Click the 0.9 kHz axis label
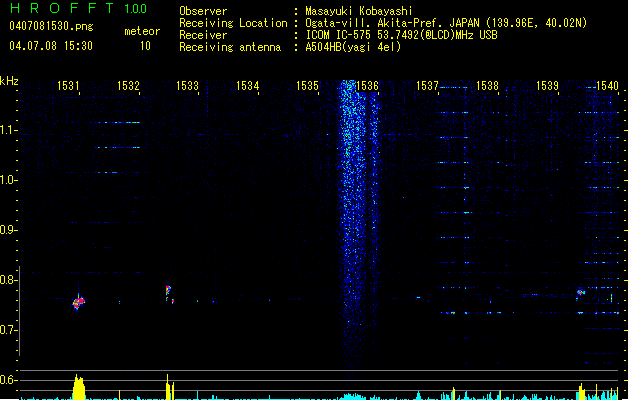Image resolution: width=629 pixels, height=400 pixels. click(8, 230)
